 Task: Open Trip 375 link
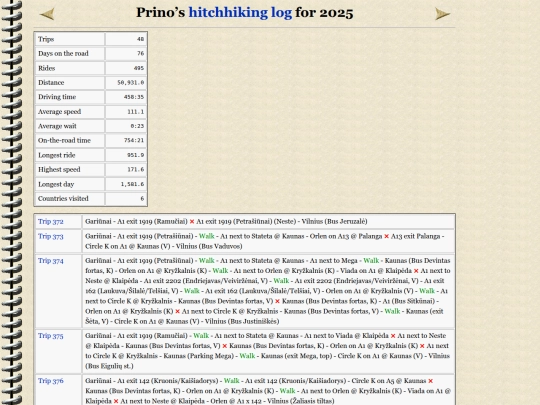coord(51,336)
